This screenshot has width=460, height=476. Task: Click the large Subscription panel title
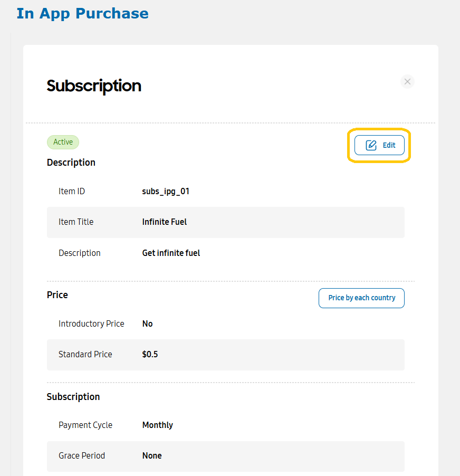pos(94,86)
